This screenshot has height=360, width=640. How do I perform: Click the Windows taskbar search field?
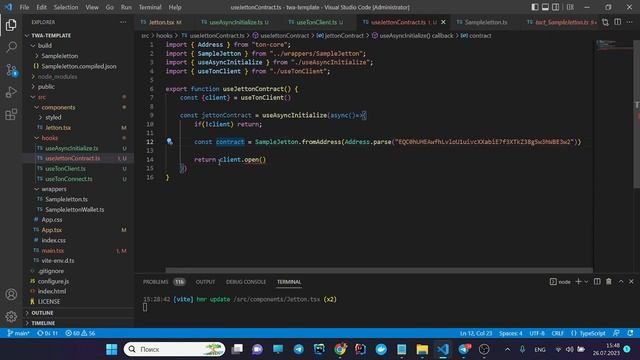[x=174, y=349]
